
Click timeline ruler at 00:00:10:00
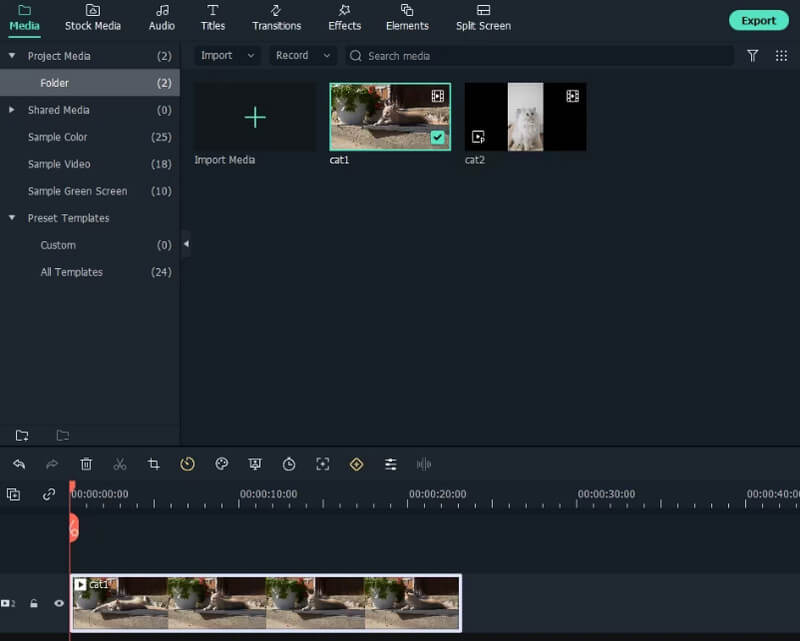tap(268, 494)
